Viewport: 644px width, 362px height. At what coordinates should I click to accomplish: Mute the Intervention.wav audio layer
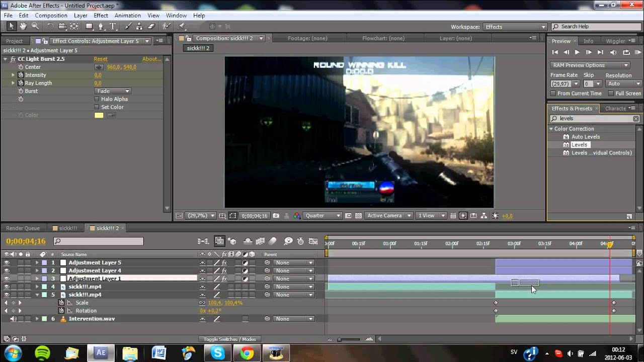14,319
